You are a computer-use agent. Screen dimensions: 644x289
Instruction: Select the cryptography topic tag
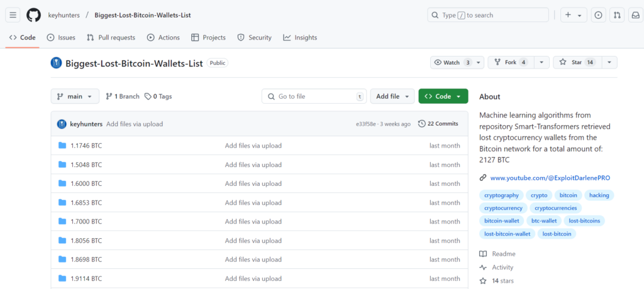(501, 195)
